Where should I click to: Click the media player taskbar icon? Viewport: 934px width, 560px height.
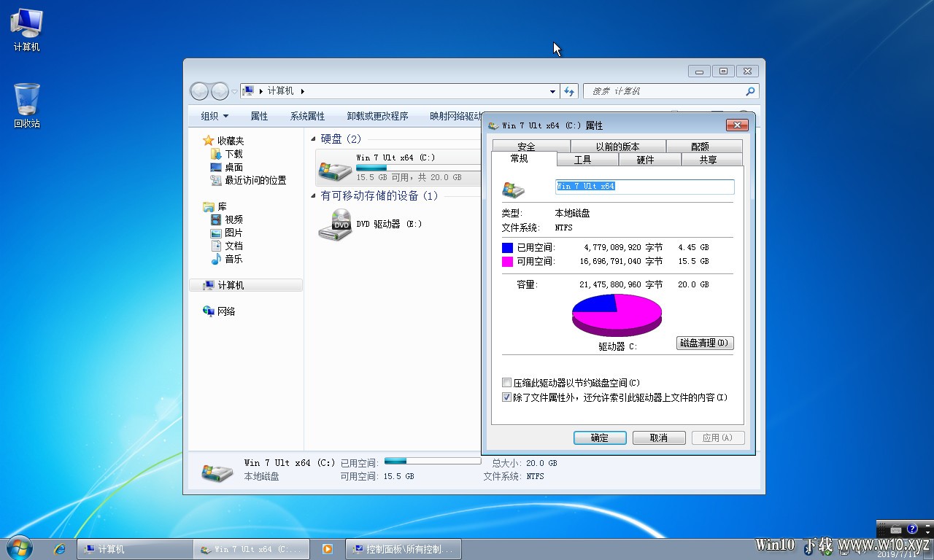[x=328, y=549]
